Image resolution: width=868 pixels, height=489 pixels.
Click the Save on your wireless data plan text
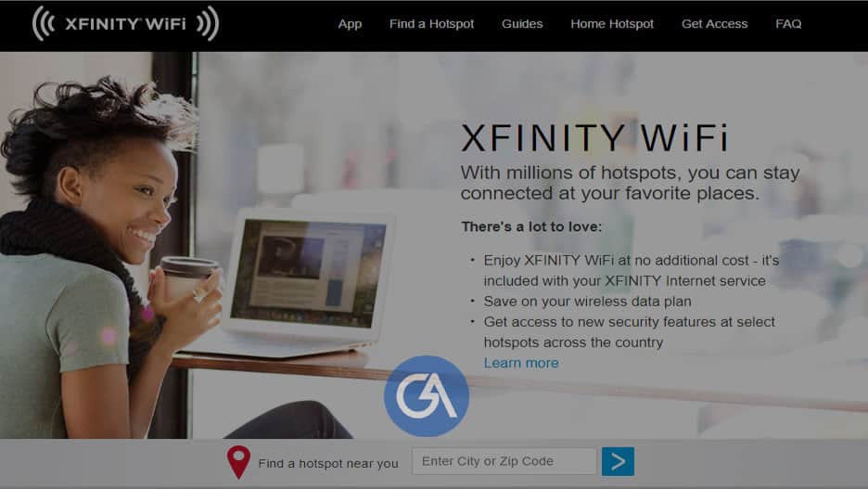[x=587, y=302]
